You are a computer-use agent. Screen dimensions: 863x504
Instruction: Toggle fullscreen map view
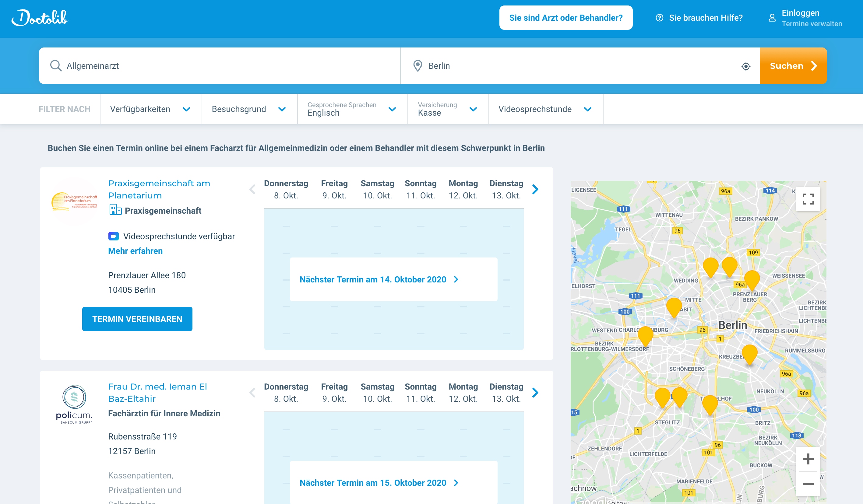808,199
